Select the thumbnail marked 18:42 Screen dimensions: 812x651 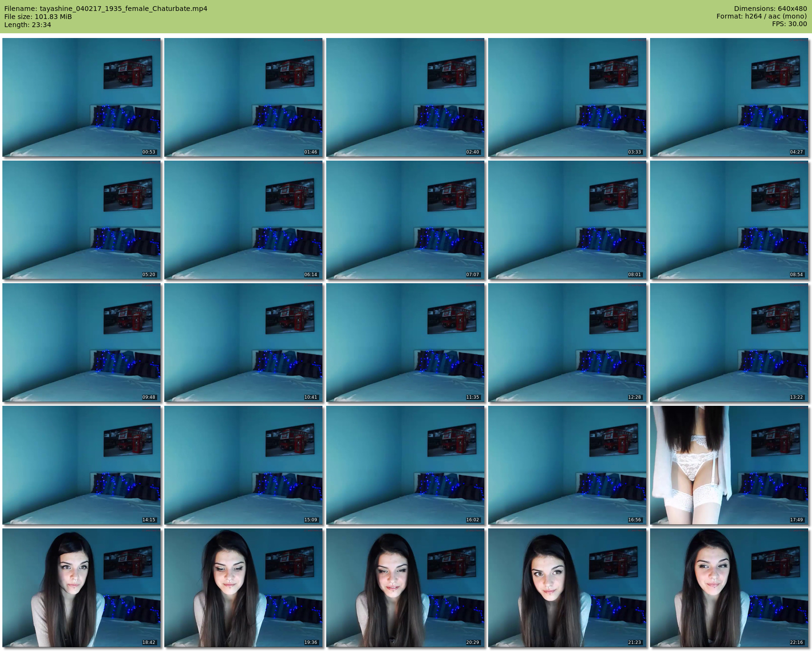pyautogui.click(x=81, y=587)
